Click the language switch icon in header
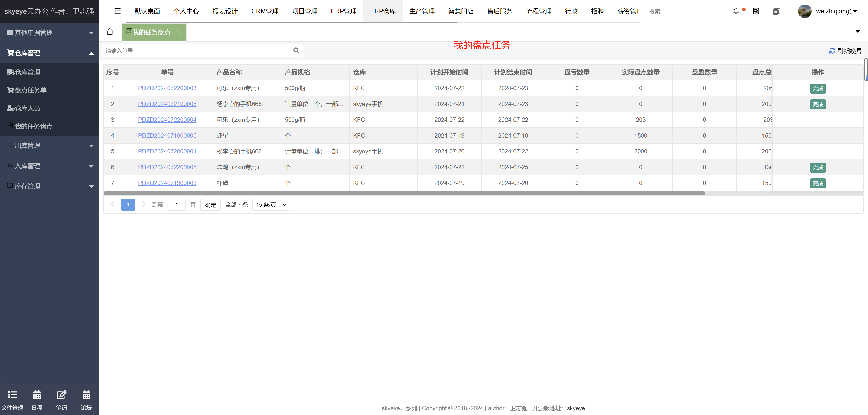 pos(776,12)
